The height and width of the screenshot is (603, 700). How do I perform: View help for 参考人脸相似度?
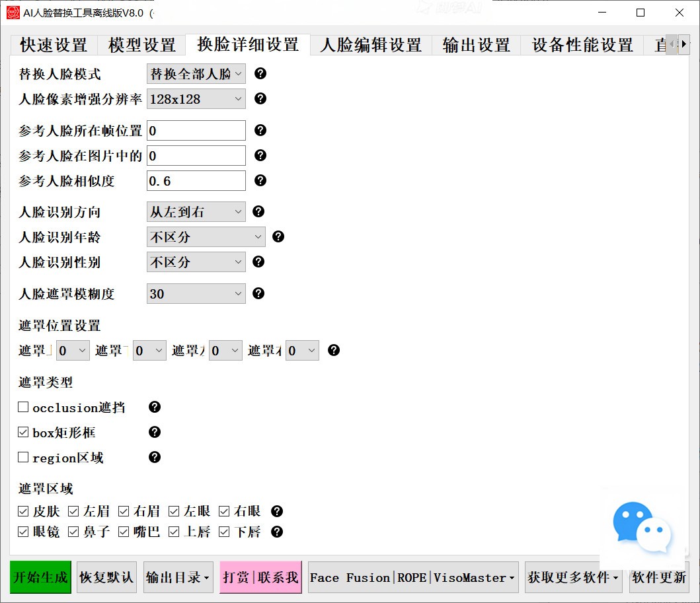click(x=260, y=180)
